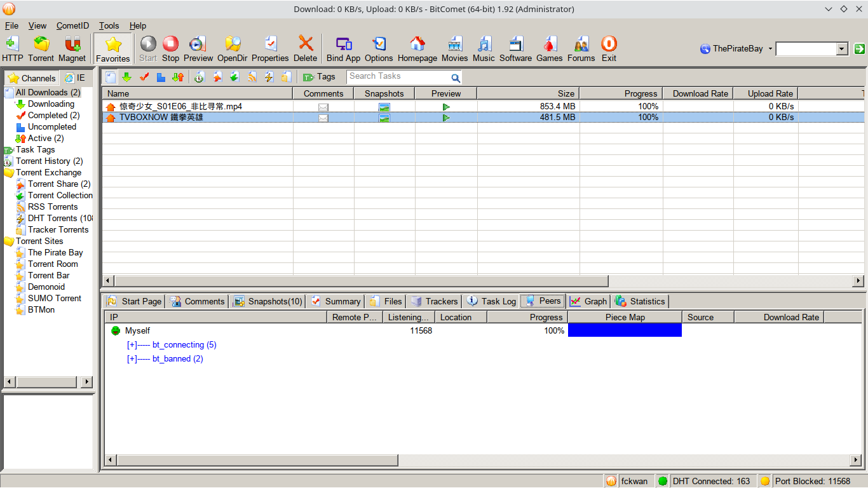868x488 pixels.
Task: Select the Completed downloads category
Action: [52, 115]
